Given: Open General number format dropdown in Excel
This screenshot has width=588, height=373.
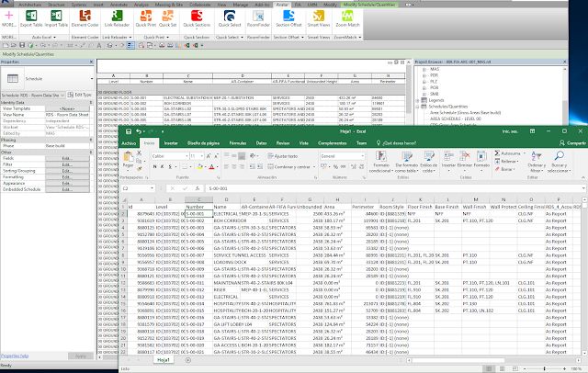Looking at the screenshot, I should point(363,156).
